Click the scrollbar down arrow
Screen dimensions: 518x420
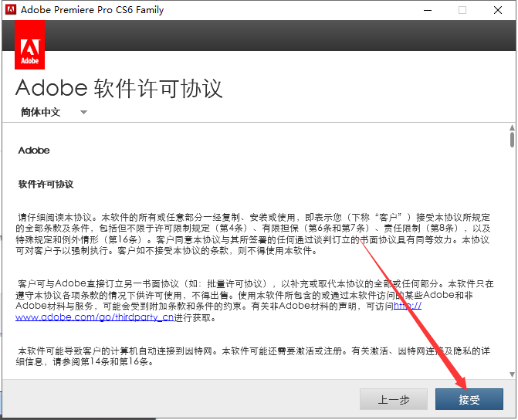512,374
